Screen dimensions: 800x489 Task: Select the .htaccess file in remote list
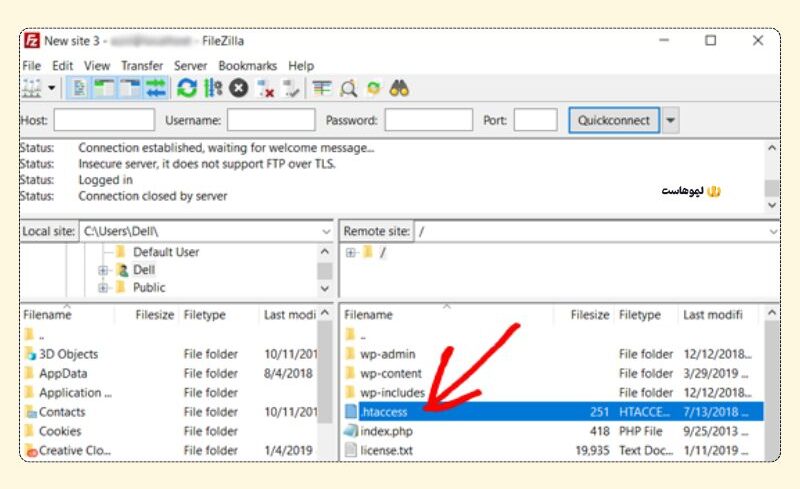(x=386, y=412)
